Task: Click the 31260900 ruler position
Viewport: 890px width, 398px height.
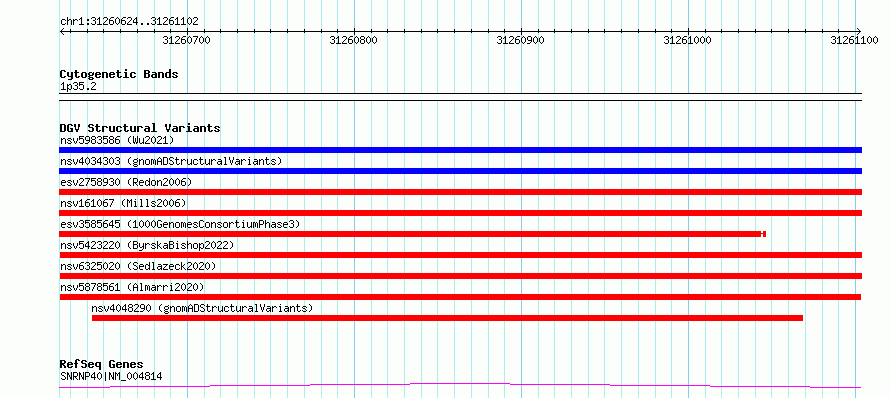Action: [520, 40]
